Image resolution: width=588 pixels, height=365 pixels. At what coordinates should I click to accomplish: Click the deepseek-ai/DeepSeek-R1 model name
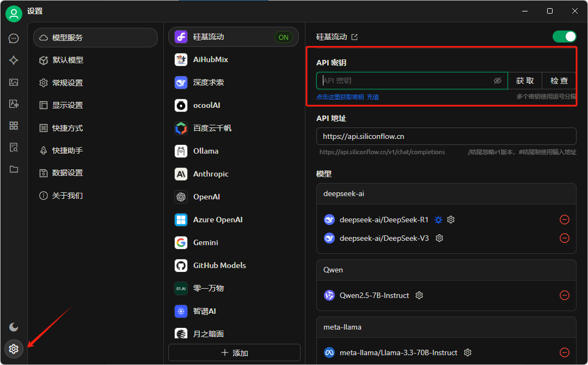(384, 220)
